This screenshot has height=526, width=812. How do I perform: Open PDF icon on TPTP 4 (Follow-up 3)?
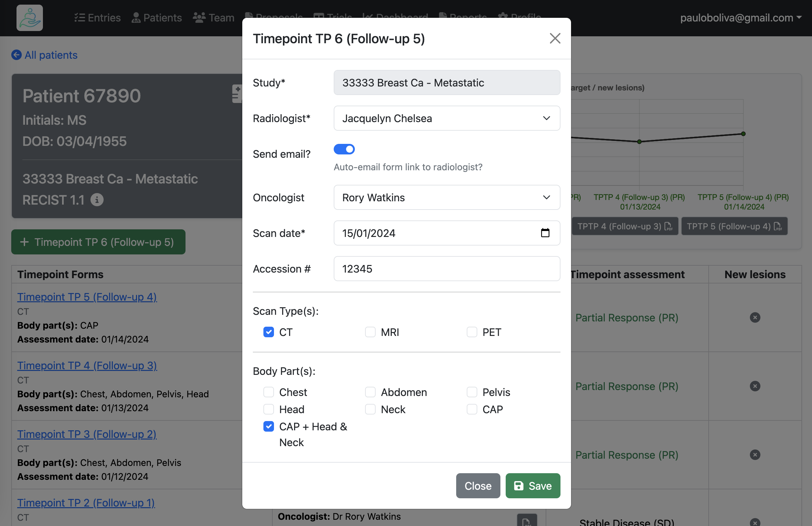click(668, 226)
